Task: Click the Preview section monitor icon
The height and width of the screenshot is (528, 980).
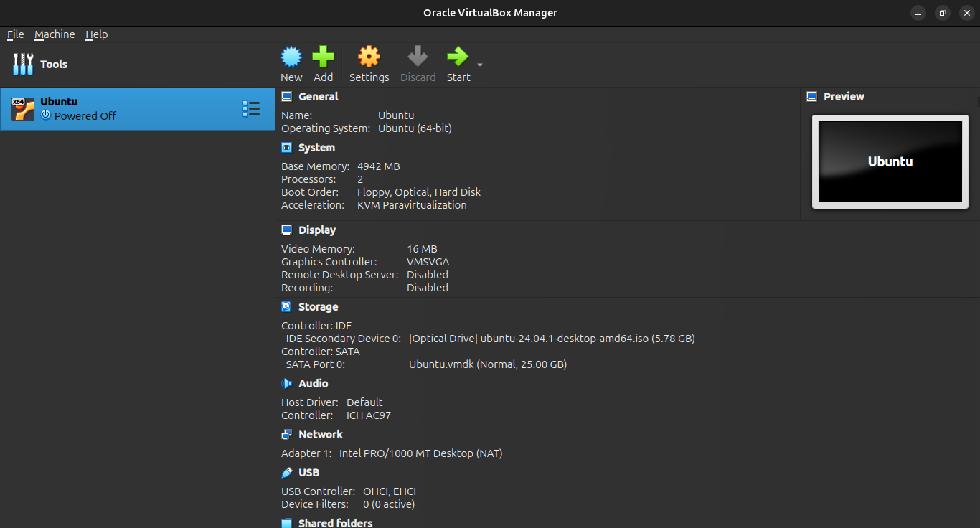Action: 812,97
